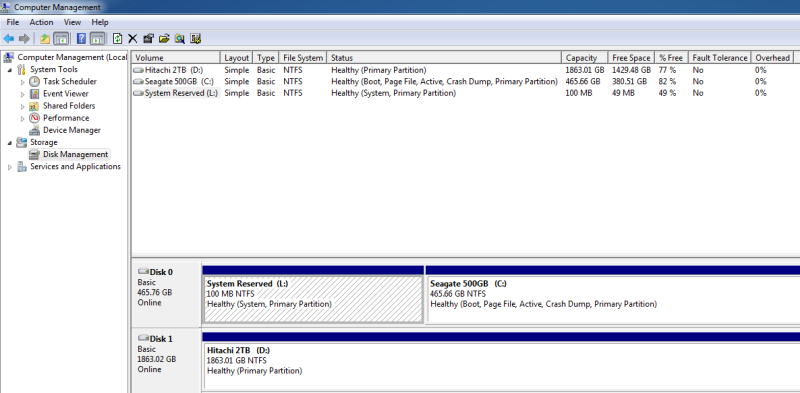Select Seagate 500GB (C:) partition block
The height and width of the screenshot is (393, 800).
pyautogui.click(x=613, y=300)
